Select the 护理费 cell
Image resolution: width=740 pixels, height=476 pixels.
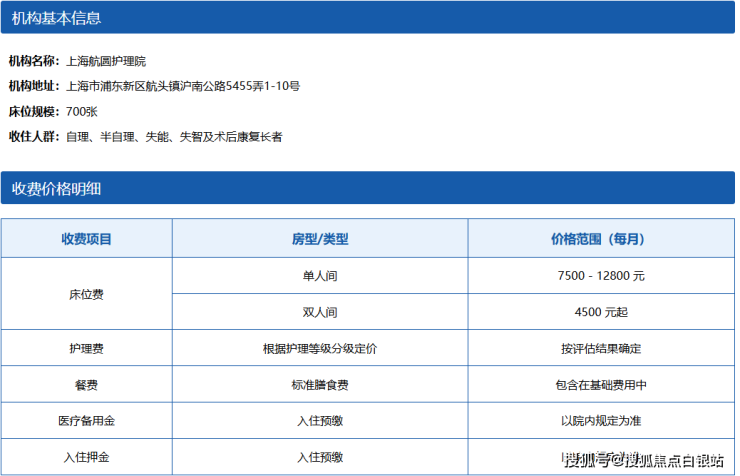point(86,348)
